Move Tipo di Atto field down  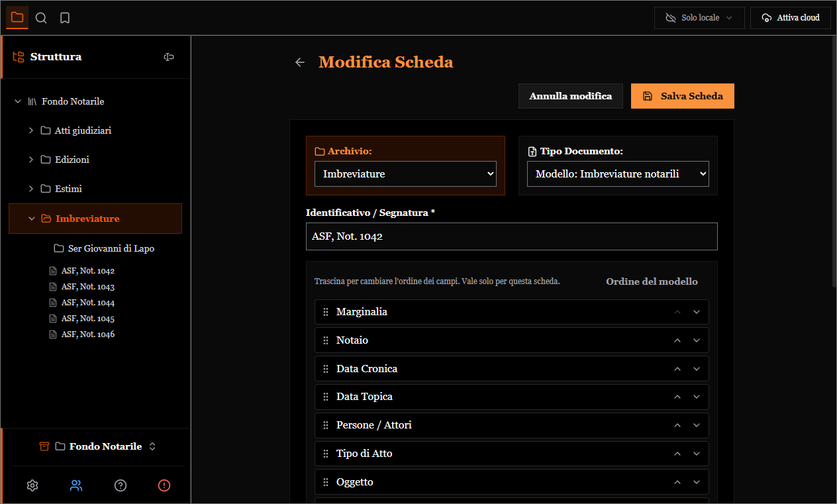click(x=697, y=454)
